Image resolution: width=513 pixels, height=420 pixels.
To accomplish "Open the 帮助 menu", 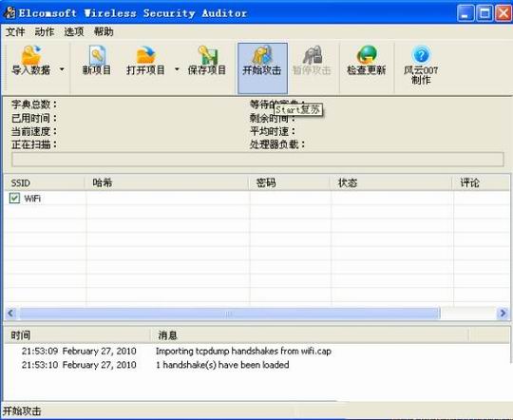I will pyautogui.click(x=104, y=31).
